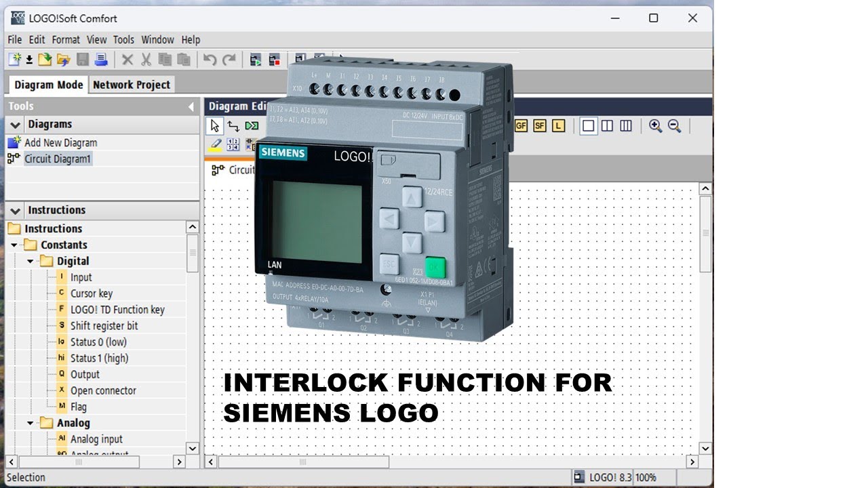Open the File menu
868x488 pixels.
click(15, 39)
